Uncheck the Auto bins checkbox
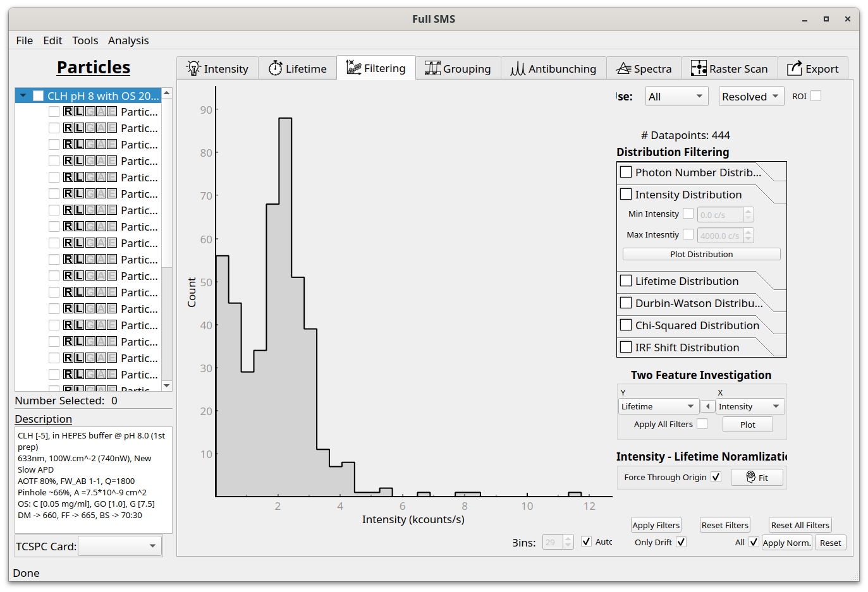The height and width of the screenshot is (592, 868). tap(586, 541)
